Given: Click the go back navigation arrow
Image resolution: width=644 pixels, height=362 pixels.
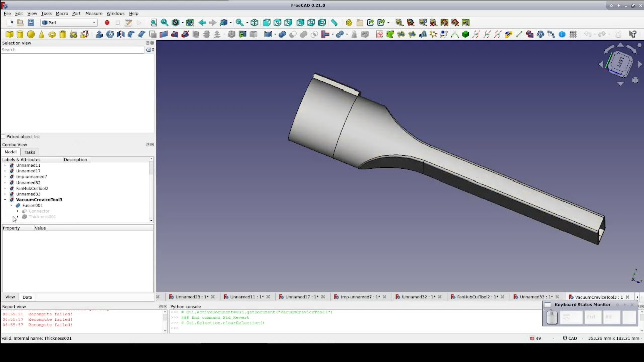Looking at the screenshot, I should 202,23.
